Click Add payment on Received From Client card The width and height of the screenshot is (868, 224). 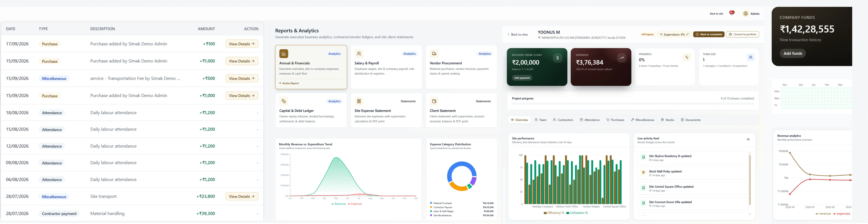[x=522, y=78]
